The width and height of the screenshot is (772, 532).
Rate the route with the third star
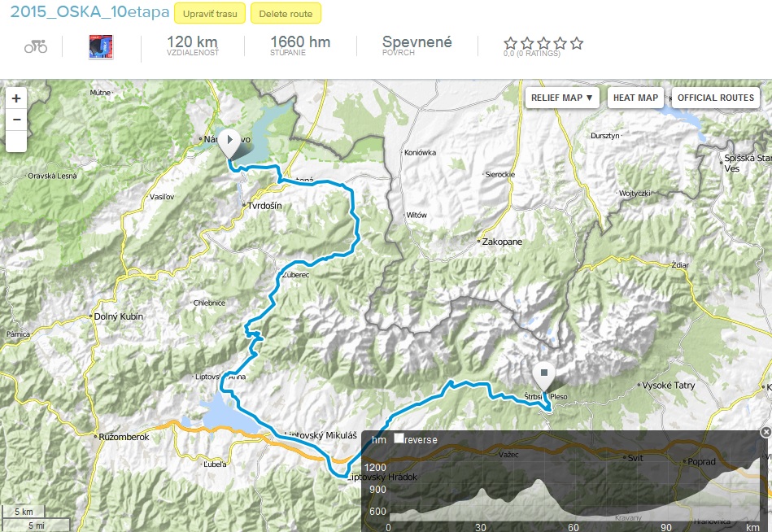pyautogui.click(x=544, y=43)
